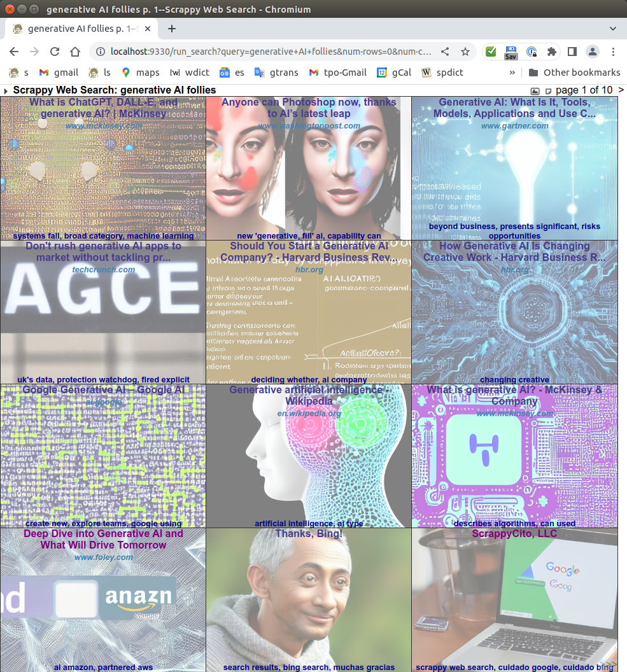The height and width of the screenshot is (672, 627).
Task: Toggle the note icon beside page counter
Action: [x=548, y=91]
